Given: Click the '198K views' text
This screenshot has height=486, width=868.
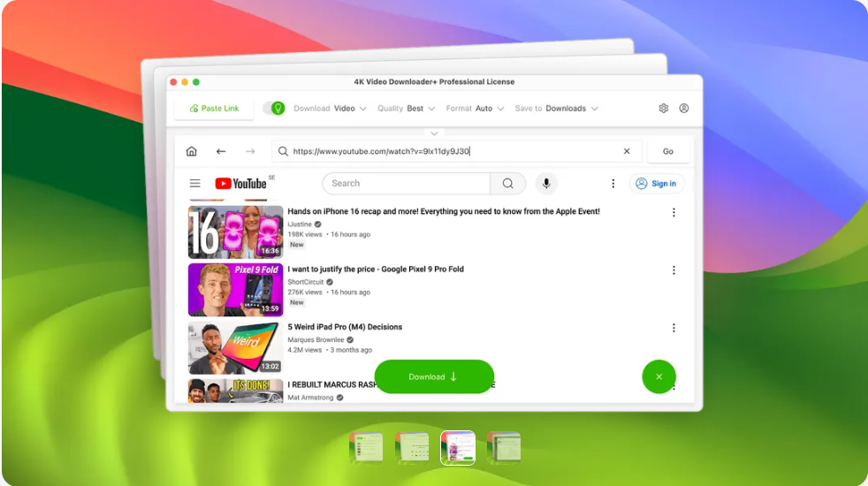Looking at the screenshot, I should point(304,235).
